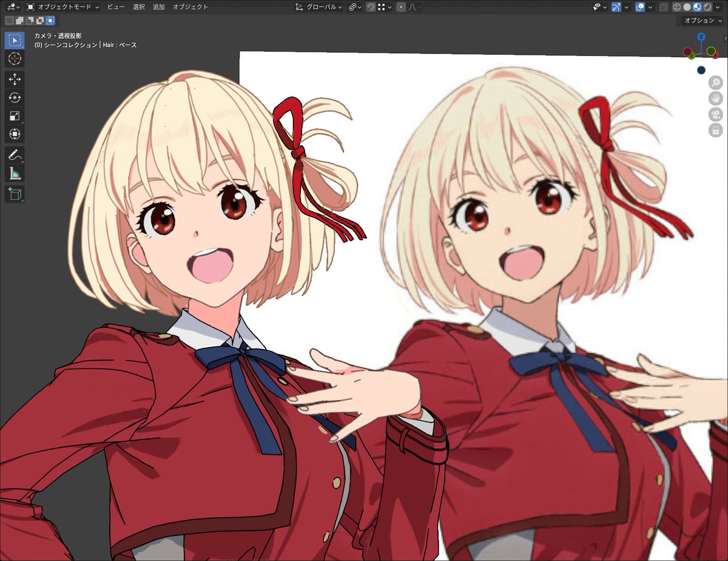Select the Move tool

(x=15, y=80)
